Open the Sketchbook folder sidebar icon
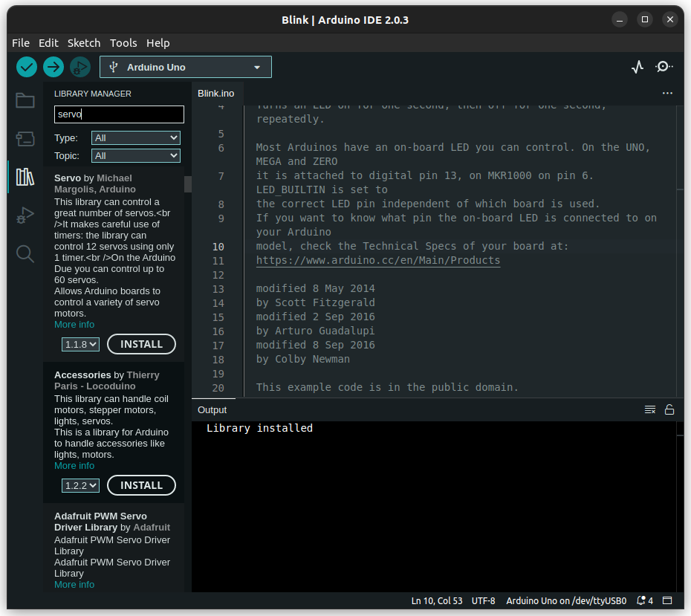691x616 pixels. tap(25, 100)
